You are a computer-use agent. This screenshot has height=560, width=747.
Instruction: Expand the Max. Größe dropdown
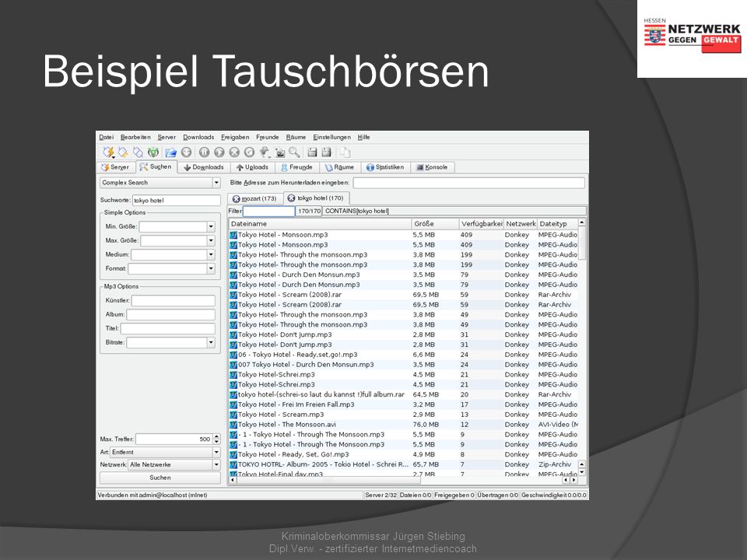pyautogui.click(x=211, y=241)
